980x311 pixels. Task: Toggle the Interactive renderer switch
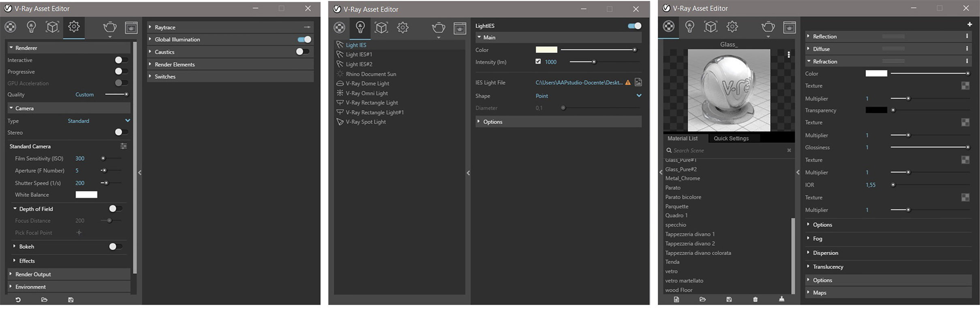point(121,60)
